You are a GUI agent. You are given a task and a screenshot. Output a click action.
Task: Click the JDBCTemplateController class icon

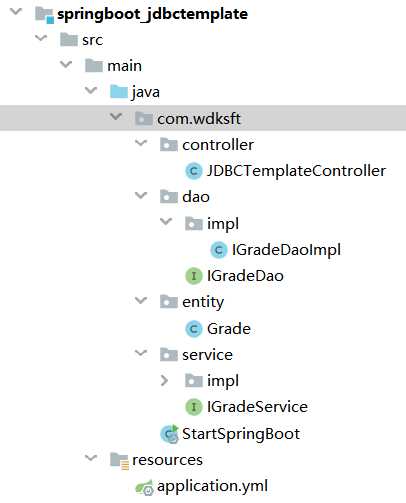[x=193, y=171]
